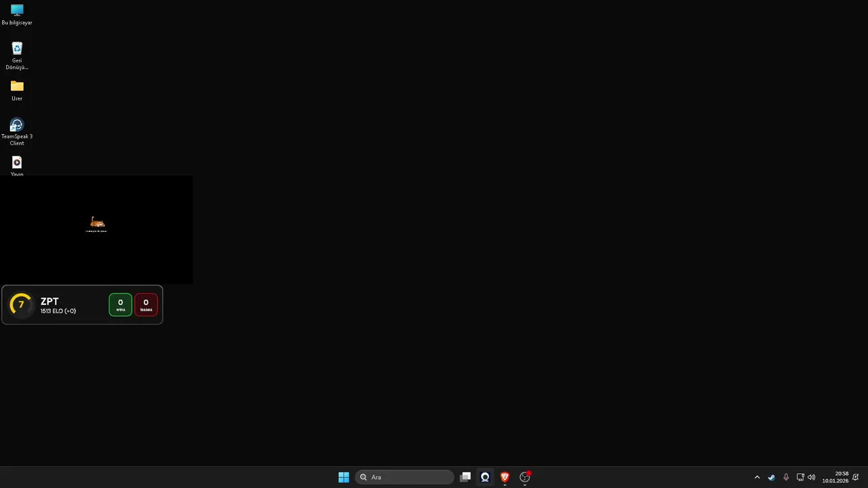Expand hidden system tray icons chevron
Viewport: 868px width, 488px height.
[757, 477]
